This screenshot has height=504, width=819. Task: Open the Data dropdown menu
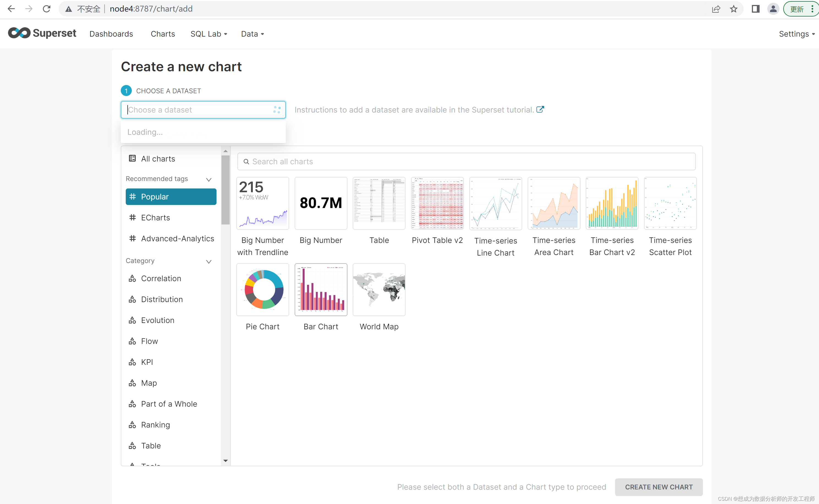pos(252,34)
